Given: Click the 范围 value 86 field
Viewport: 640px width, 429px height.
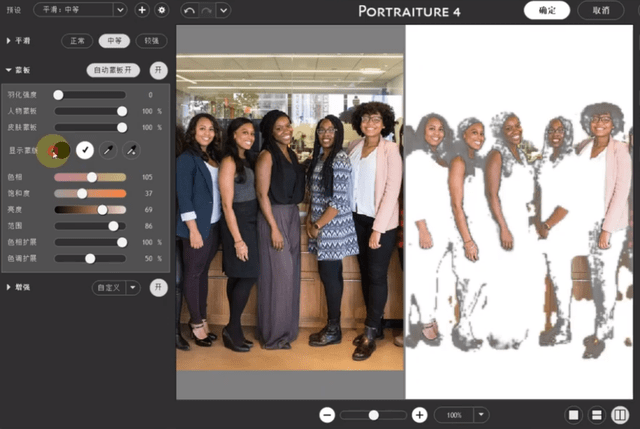Looking at the screenshot, I should [149, 226].
